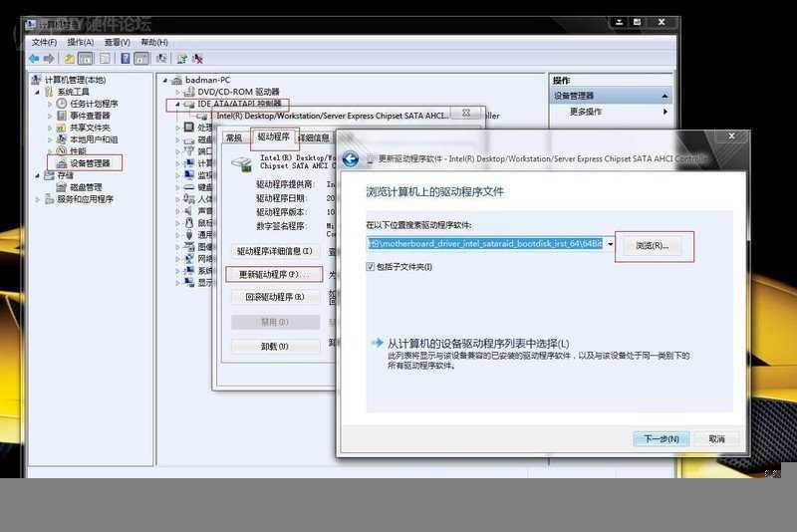This screenshot has width=797, height=532.
Task: Select 性能 in the console tree
Action: 78,151
